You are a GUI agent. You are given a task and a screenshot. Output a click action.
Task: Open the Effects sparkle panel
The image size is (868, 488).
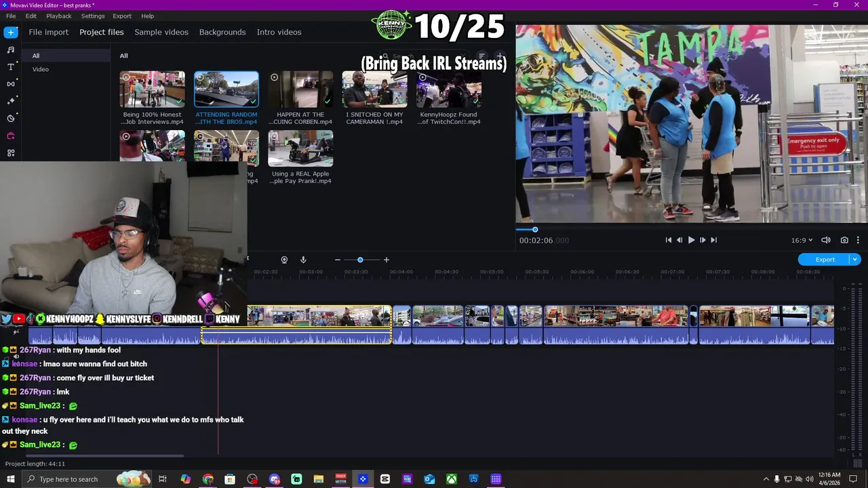pos(11,101)
